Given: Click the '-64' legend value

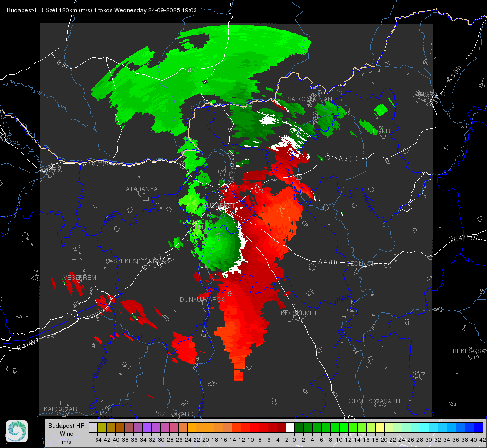Looking at the screenshot, I should pos(97,440).
